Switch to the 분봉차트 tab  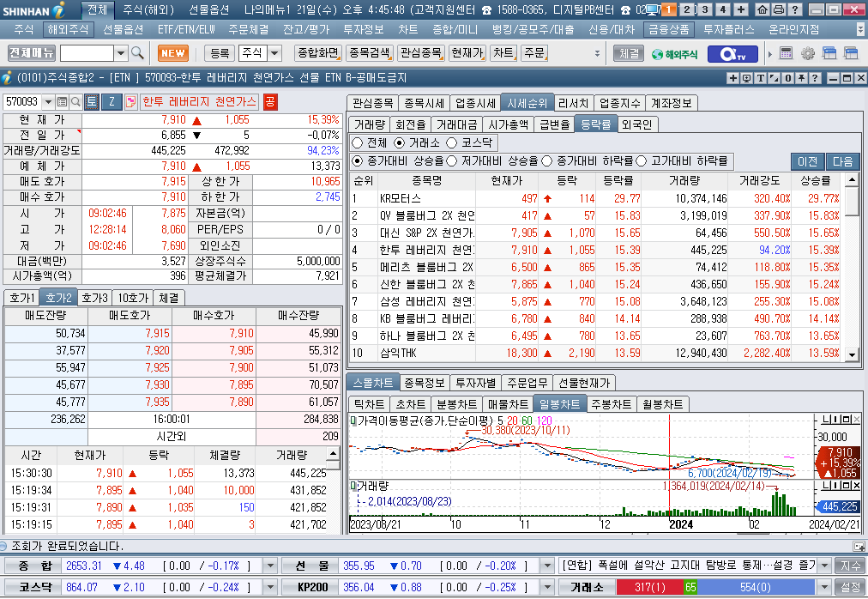[456, 404]
